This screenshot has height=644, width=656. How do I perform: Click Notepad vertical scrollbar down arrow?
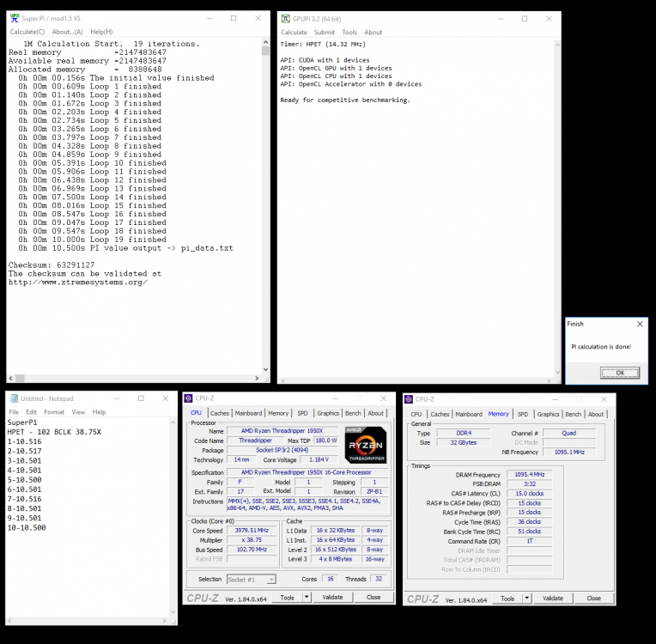pos(173,612)
